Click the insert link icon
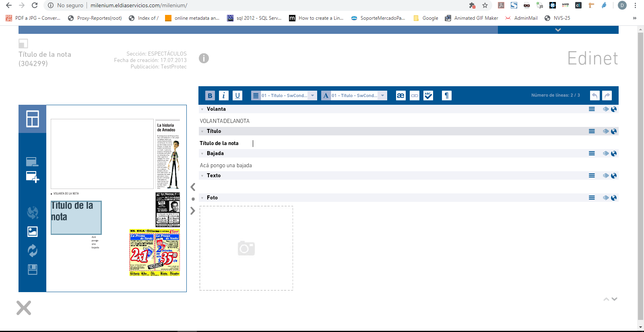 click(x=415, y=95)
